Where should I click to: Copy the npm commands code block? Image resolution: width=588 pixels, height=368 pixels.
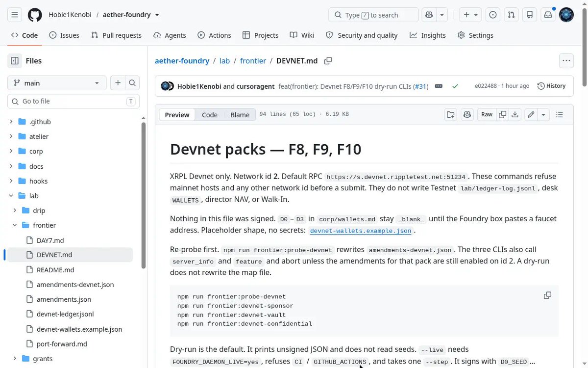tap(547, 295)
